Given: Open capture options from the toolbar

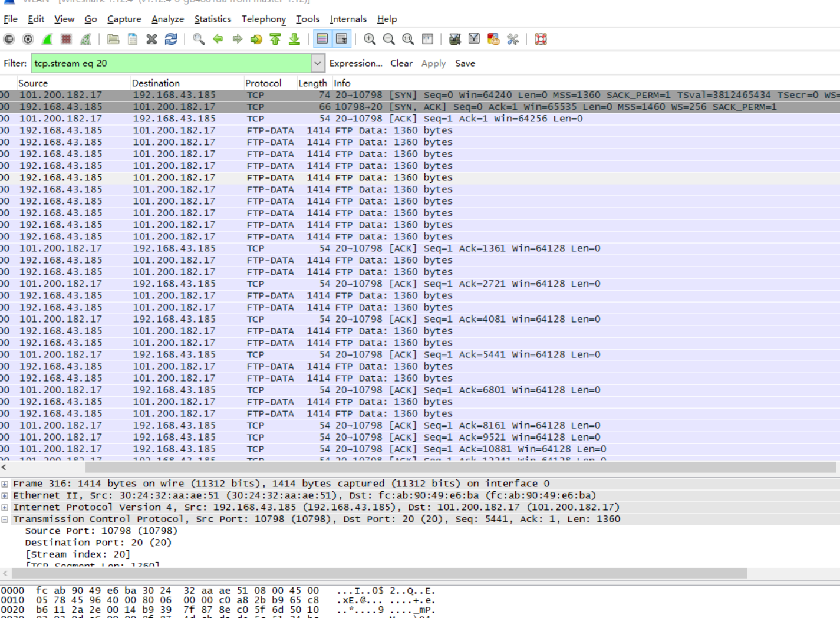Looking at the screenshot, I should click(28, 39).
